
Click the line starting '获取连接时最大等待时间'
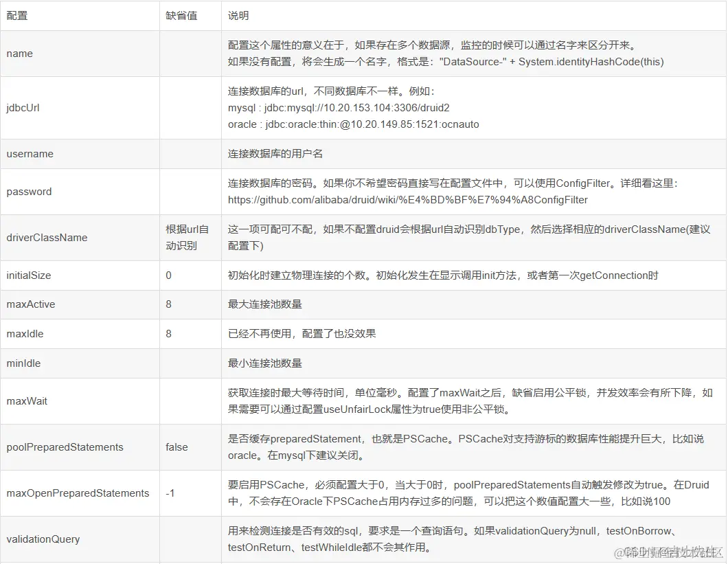[470, 392]
